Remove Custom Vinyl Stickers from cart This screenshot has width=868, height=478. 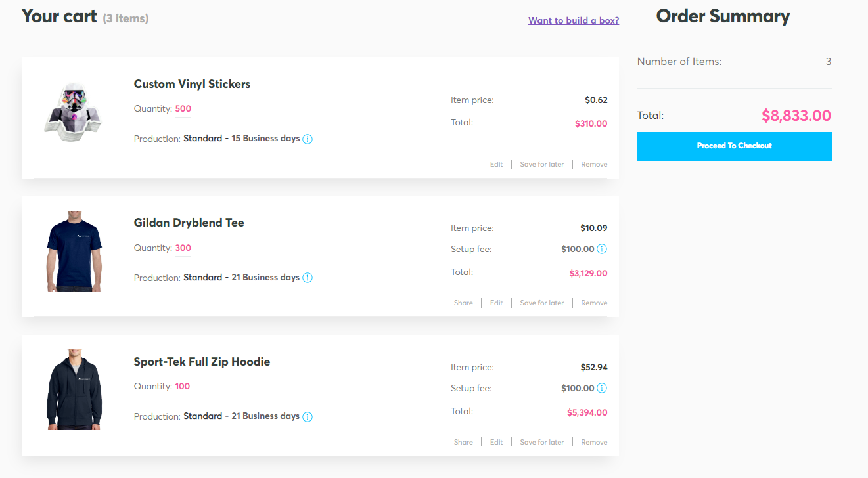(x=594, y=164)
